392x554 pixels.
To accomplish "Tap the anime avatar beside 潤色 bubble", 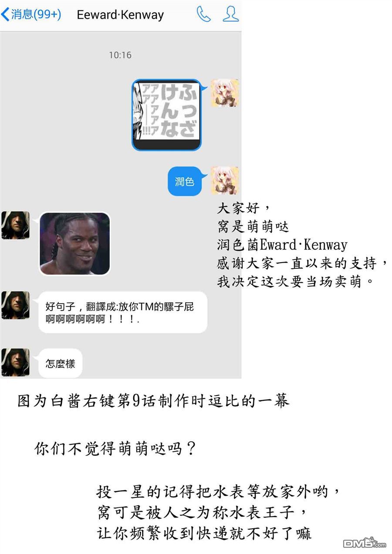I will (x=225, y=180).
